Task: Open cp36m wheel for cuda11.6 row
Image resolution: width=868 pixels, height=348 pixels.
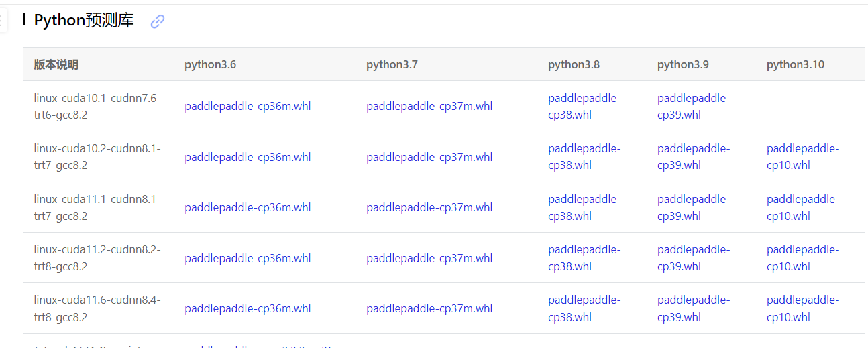Action: tap(248, 308)
